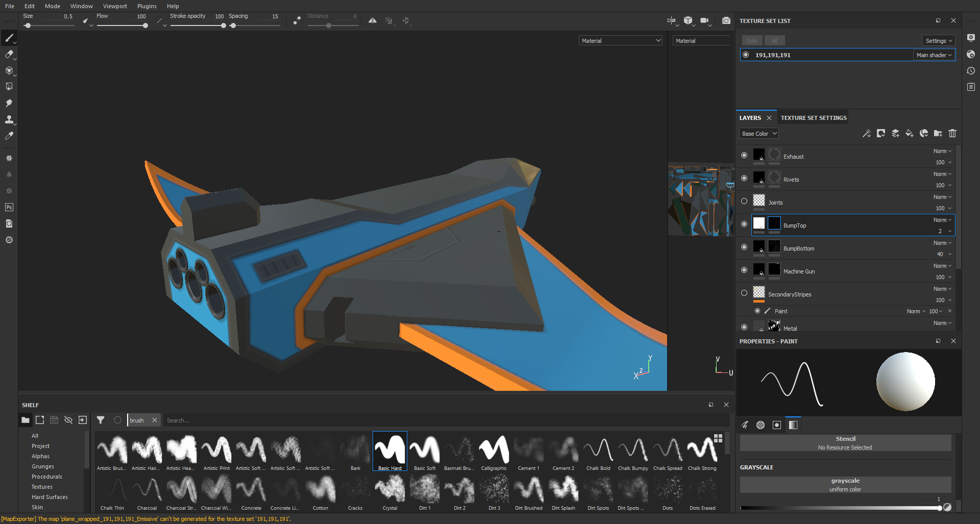Select the Alphas shelf category

click(x=40, y=456)
